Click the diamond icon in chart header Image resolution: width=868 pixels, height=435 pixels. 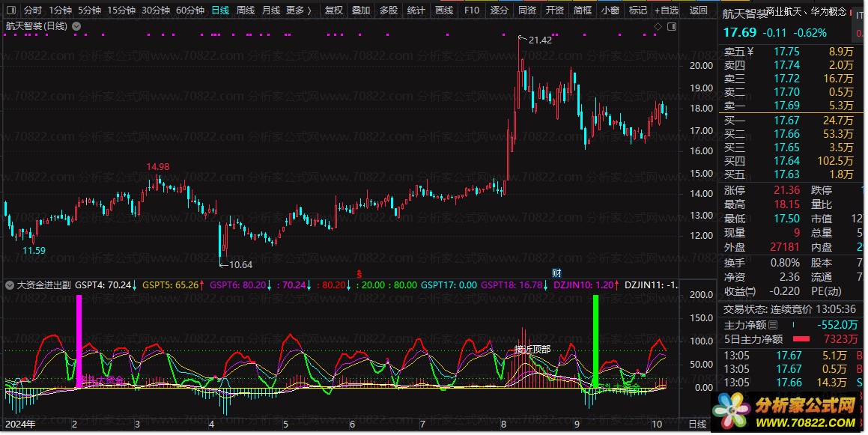pos(658,26)
